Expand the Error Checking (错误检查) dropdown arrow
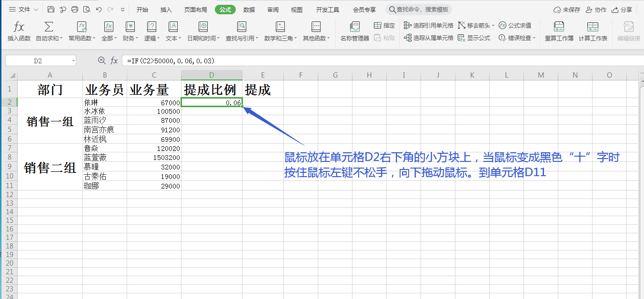The height and width of the screenshot is (299, 644). [x=534, y=38]
